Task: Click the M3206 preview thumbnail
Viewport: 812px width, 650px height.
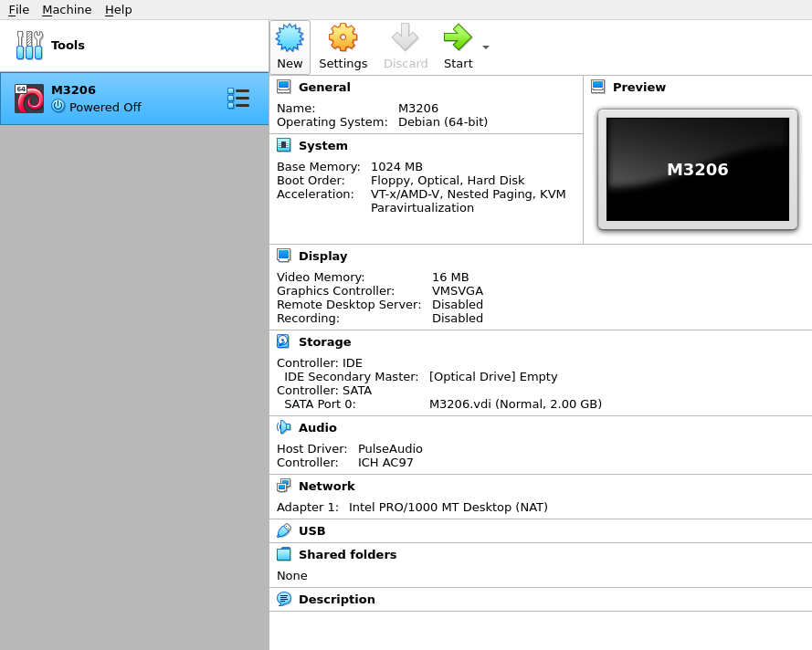Action: [x=698, y=169]
